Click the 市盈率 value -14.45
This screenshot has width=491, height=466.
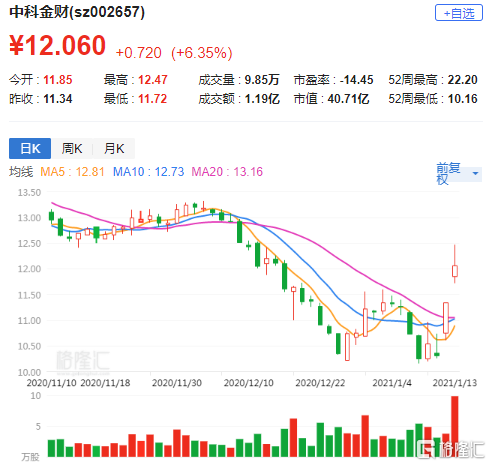coord(356,80)
